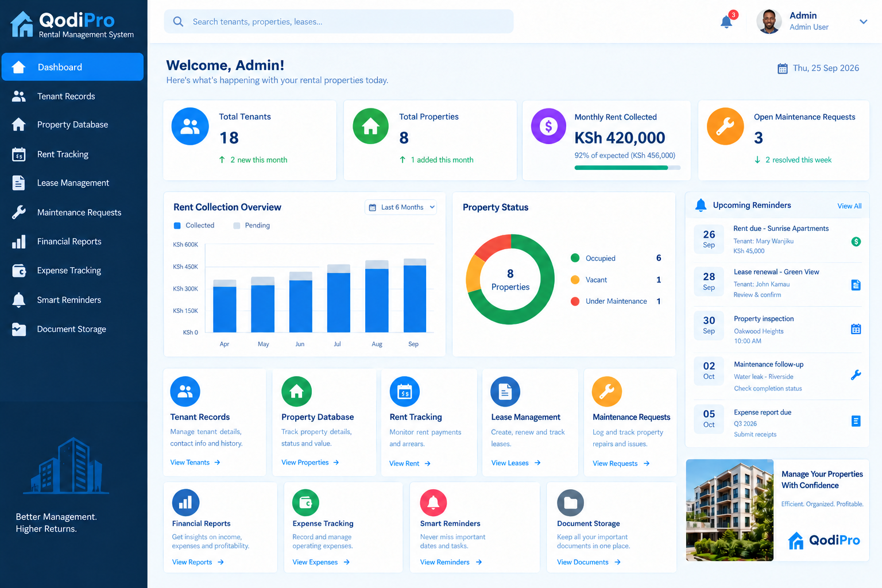The width and height of the screenshot is (882, 588).
Task: Click the notification bell icon
Action: (726, 22)
